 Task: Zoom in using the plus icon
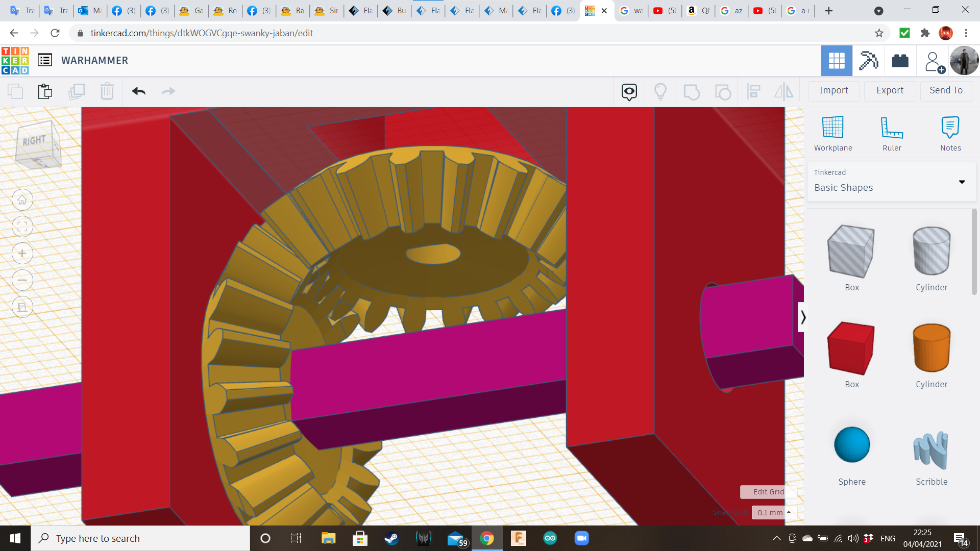click(22, 254)
